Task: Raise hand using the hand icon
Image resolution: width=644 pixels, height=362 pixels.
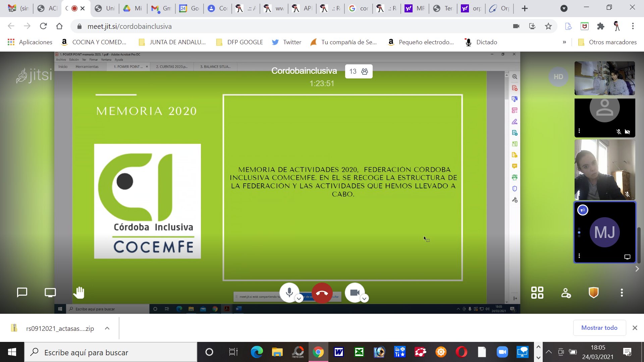Action: point(79,293)
